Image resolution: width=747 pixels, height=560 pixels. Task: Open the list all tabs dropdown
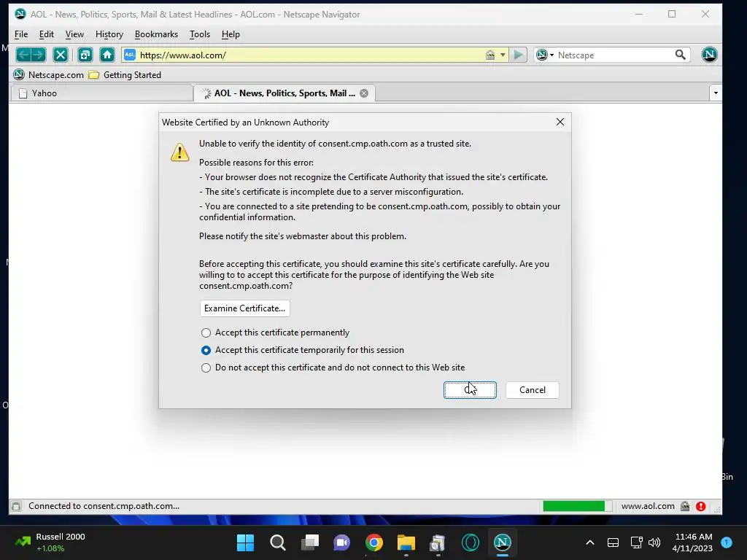click(x=716, y=93)
